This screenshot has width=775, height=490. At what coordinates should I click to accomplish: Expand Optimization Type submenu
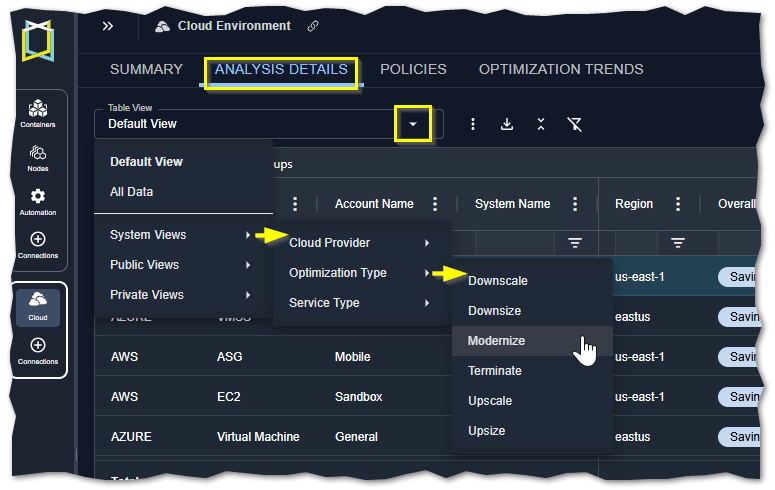pyautogui.click(x=362, y=273)
